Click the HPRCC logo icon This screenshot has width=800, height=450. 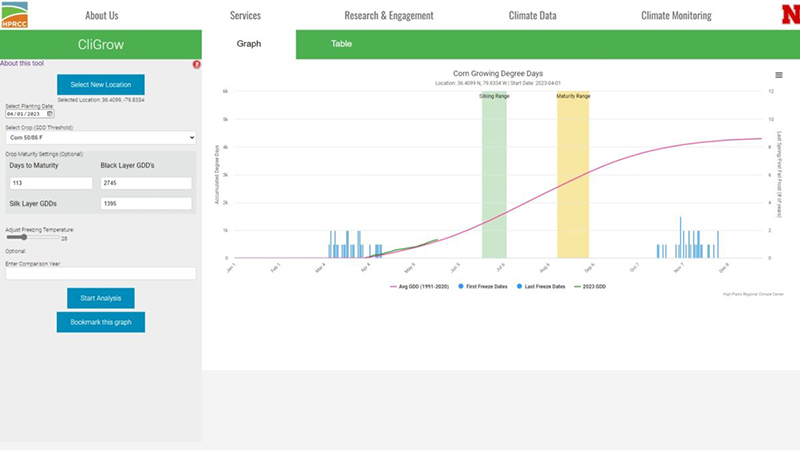pos(15,15)
